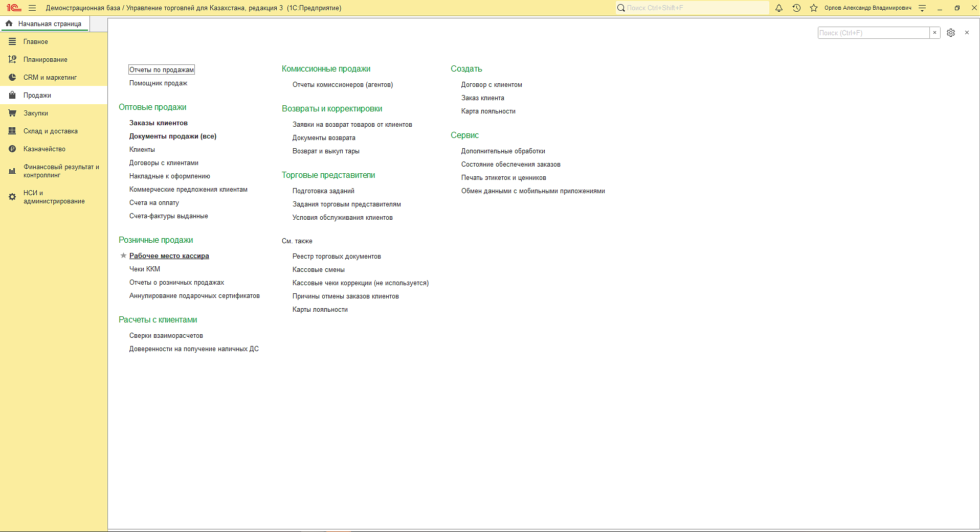This screenshot has height=532, width=980.
Task: Open the CRM и маркетинг section
Action: click(x=54, y=77)
